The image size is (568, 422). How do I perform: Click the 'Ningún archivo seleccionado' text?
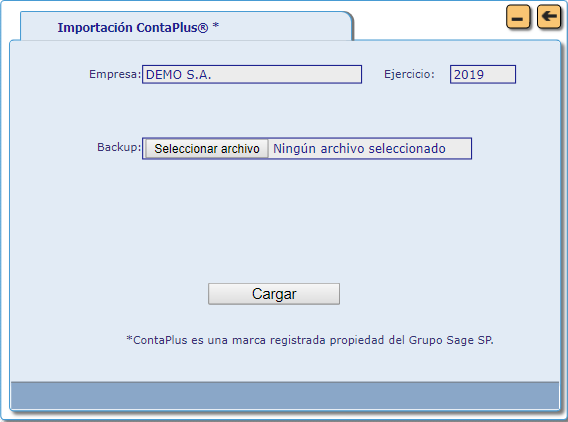[x=359, y=149]
